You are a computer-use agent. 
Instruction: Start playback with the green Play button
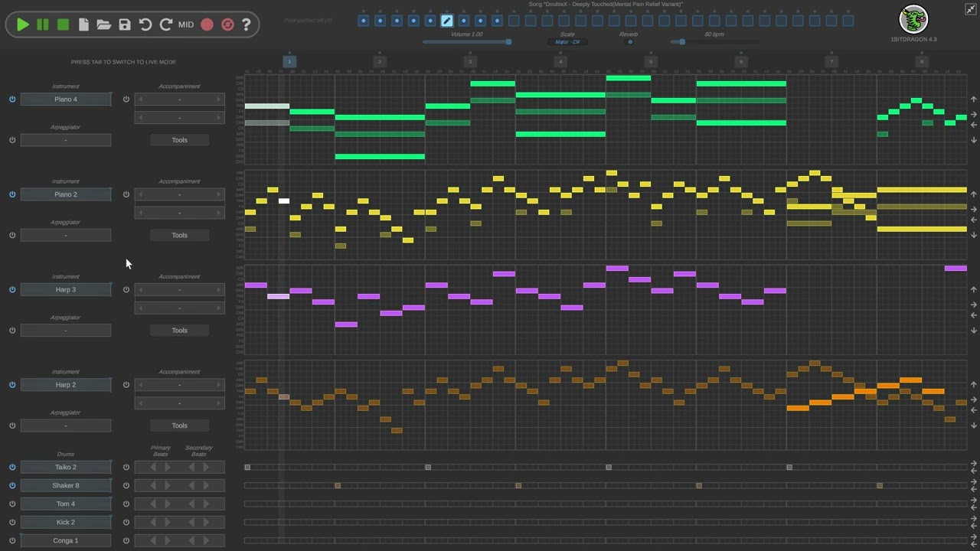(x=23, y=24)
